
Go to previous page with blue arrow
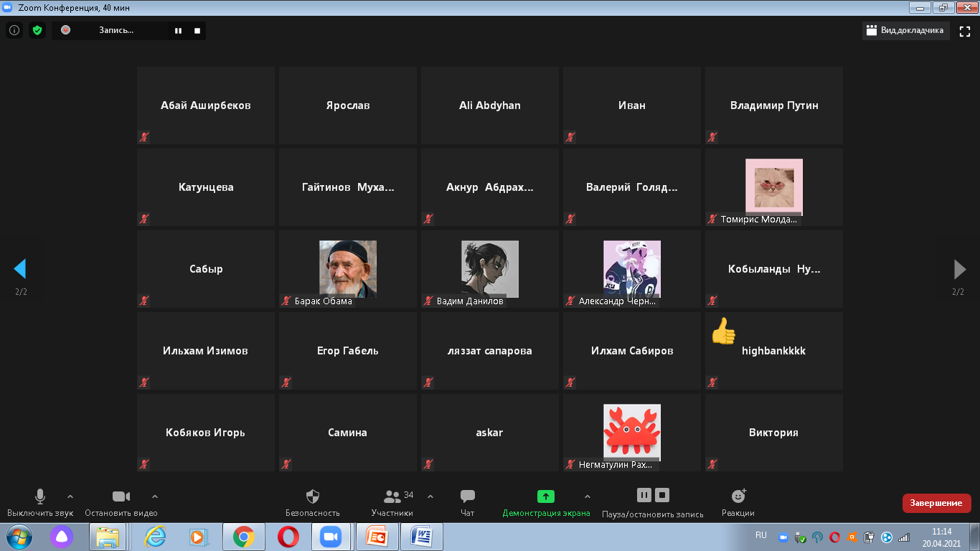pos(19,269)
